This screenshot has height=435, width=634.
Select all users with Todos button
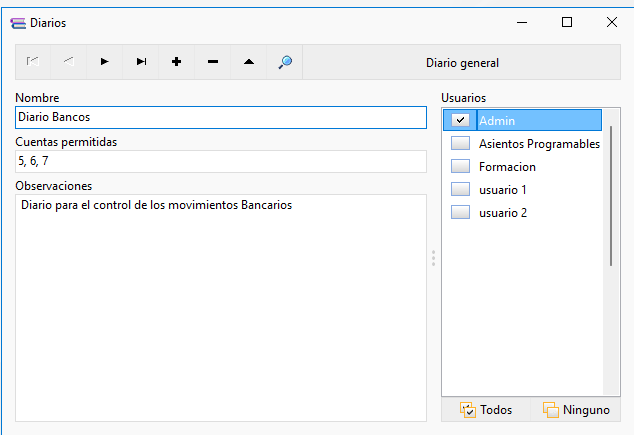486,410
